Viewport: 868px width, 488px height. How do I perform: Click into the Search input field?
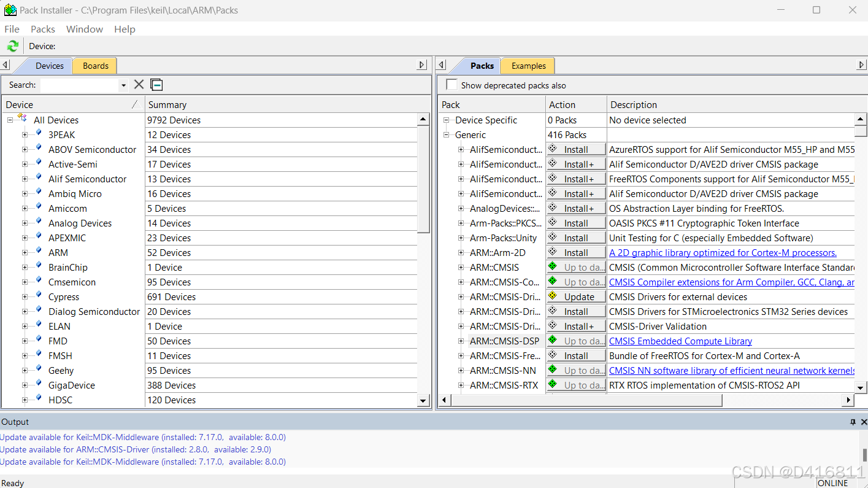(x=80, y=85)
